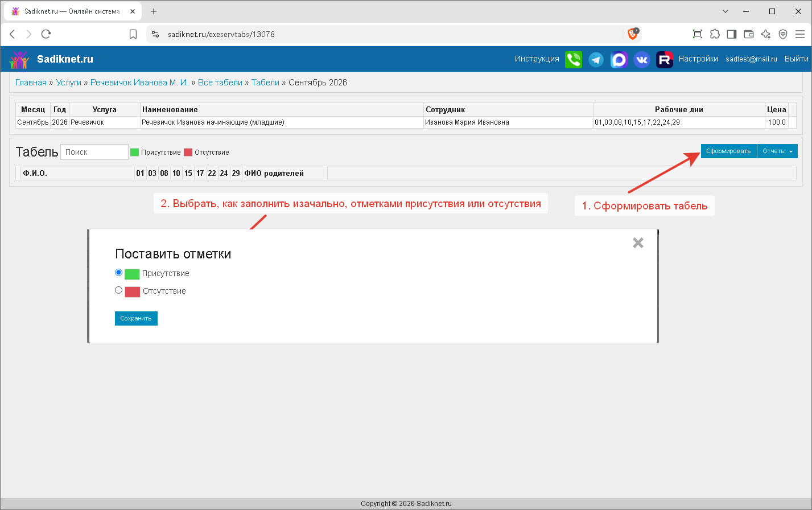
Task: Open the Telegram icon in header
Action: click(596, 59)
